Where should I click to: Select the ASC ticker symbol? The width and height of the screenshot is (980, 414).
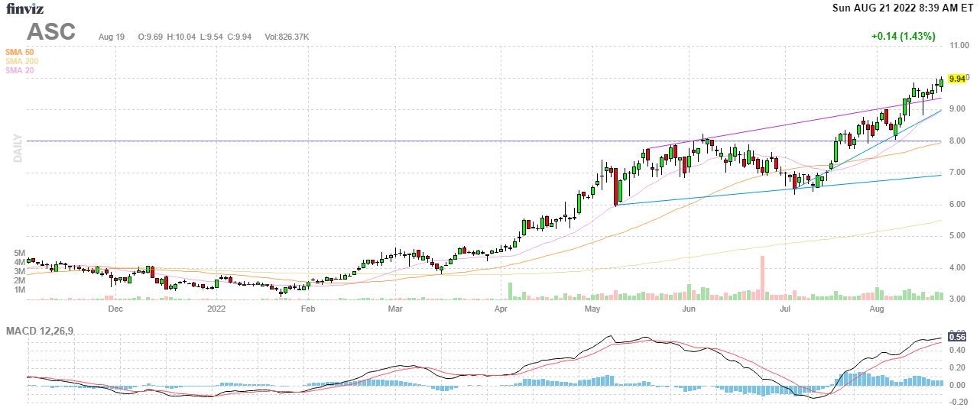(51, 32)
